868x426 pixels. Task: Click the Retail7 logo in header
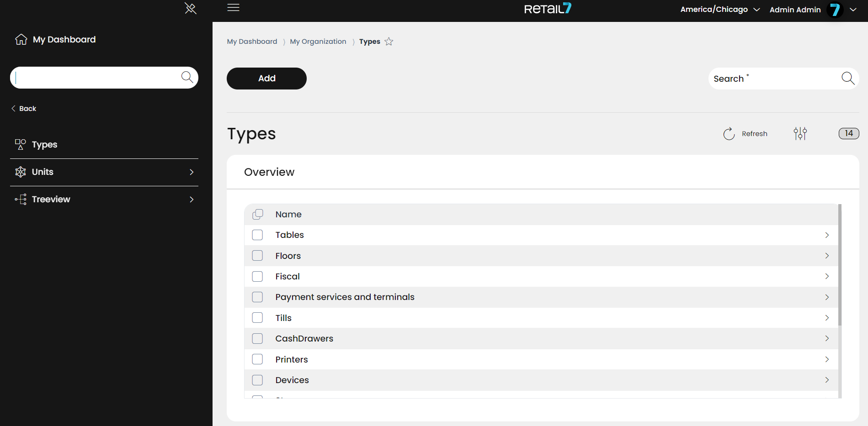coord(548,8)
